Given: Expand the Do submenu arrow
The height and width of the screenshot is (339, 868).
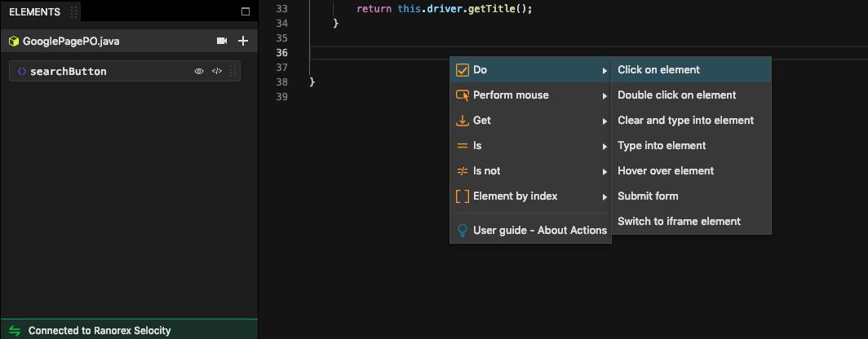Looking at the screenshot, I should click(x=604, y=71).
